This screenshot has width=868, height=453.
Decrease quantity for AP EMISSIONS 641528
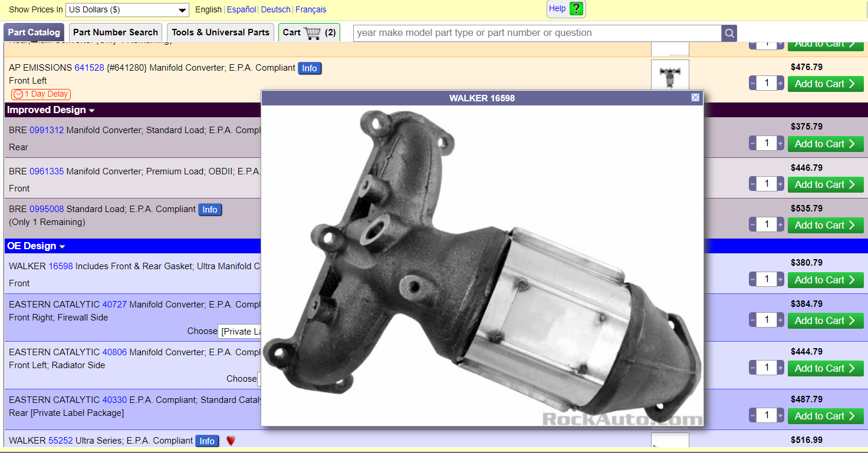coord(752,84)
